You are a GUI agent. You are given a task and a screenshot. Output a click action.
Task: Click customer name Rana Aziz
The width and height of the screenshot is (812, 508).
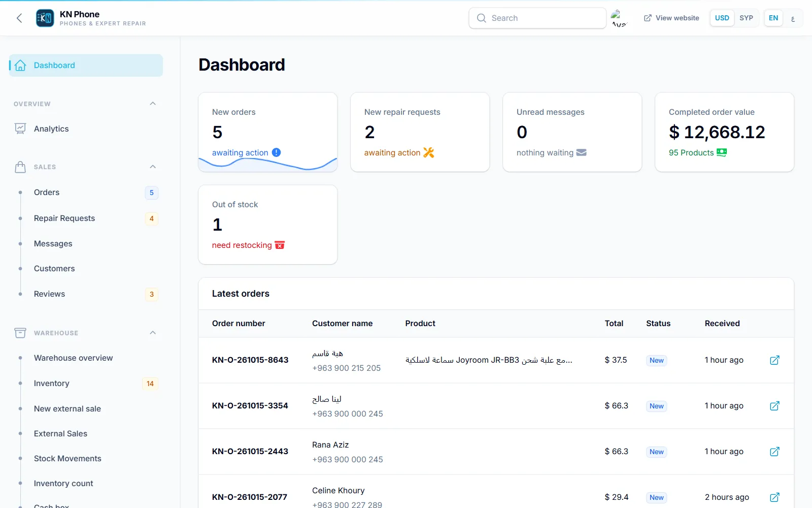pos(330,445)
